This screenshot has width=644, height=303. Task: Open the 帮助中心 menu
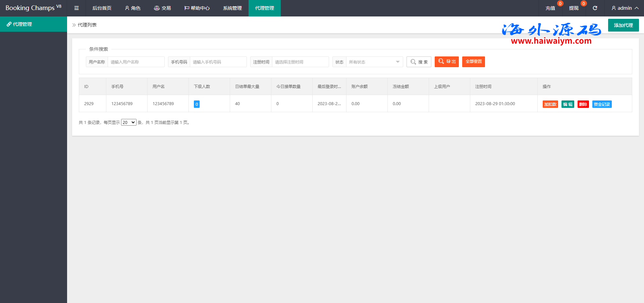click(x=197, y=8)
